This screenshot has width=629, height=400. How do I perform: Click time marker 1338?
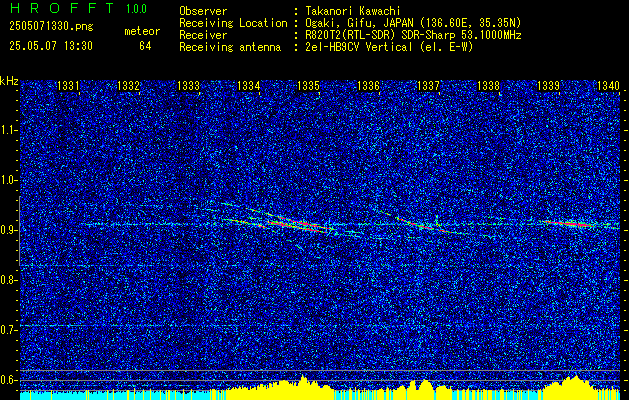489,85
